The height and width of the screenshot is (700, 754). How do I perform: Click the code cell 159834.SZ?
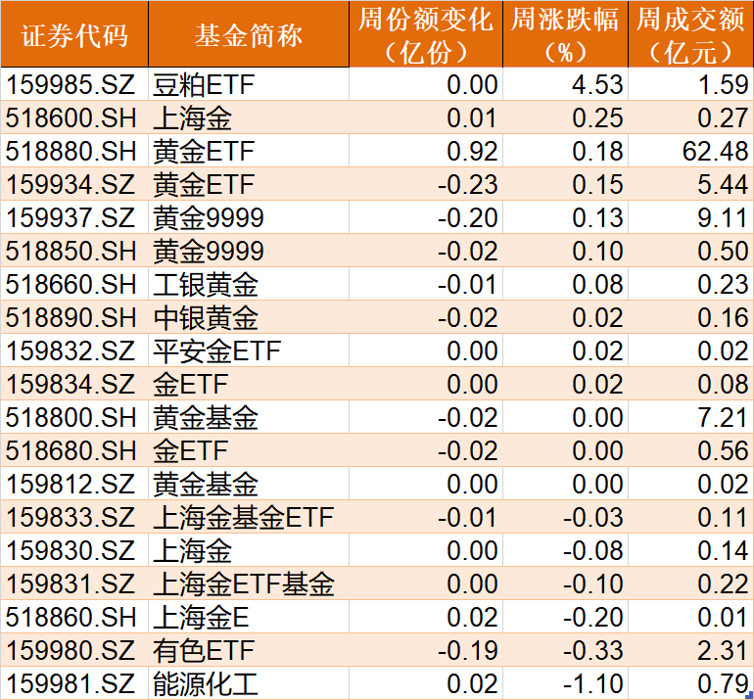(x=71, y=384)
